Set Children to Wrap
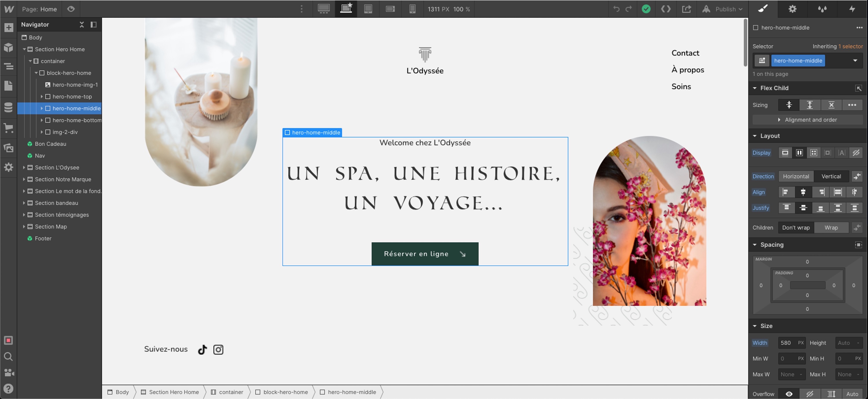The height and width of the screenshot is (399, 868). [x=831, y=228]
